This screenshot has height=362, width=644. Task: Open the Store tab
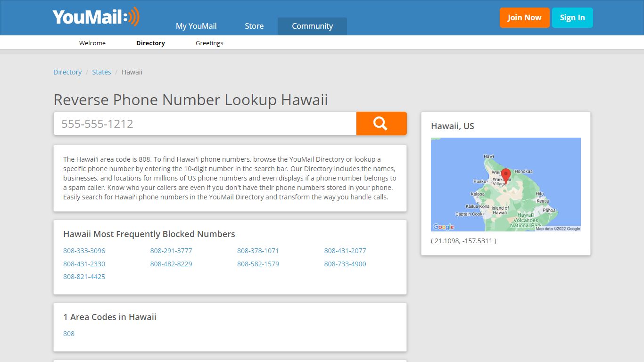pyautogui.click(x=254, y=26)
